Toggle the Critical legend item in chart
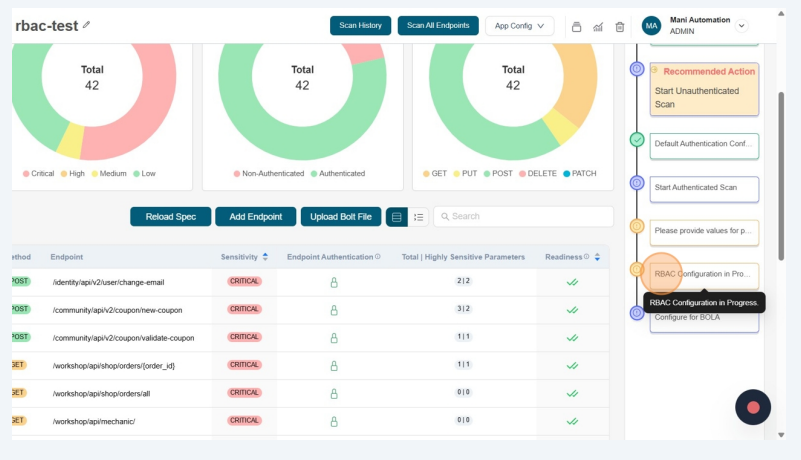The height and width of the screenshot is (460, 801). (39, 173)
